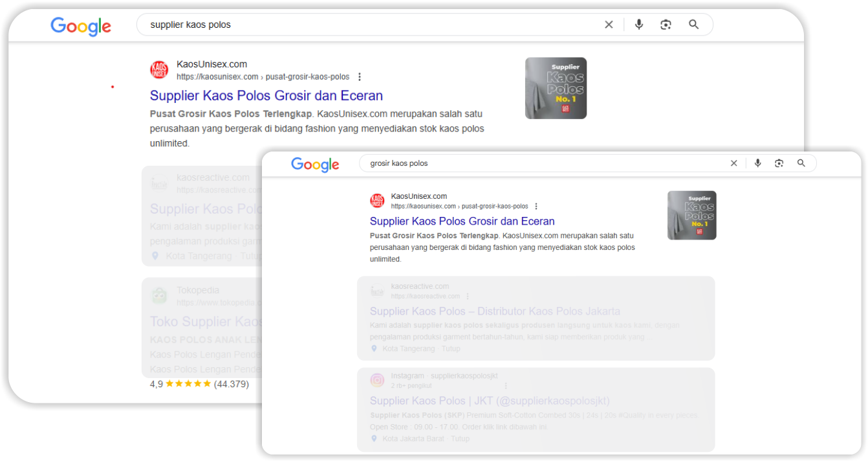Image resolution: width=868 pixels, height=461 pixels.
Task: Click magnifier search icon in 'grosir kaos polos' window
Action: 801,163
